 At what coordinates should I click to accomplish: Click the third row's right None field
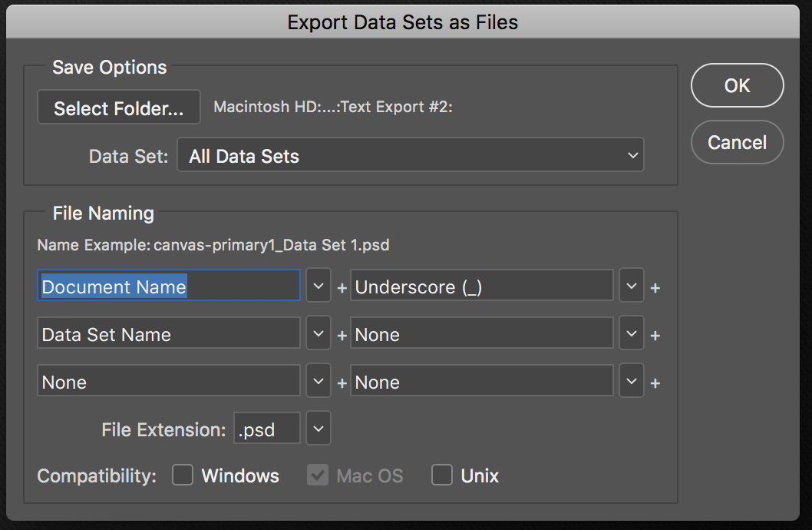(x=481, y=382)
